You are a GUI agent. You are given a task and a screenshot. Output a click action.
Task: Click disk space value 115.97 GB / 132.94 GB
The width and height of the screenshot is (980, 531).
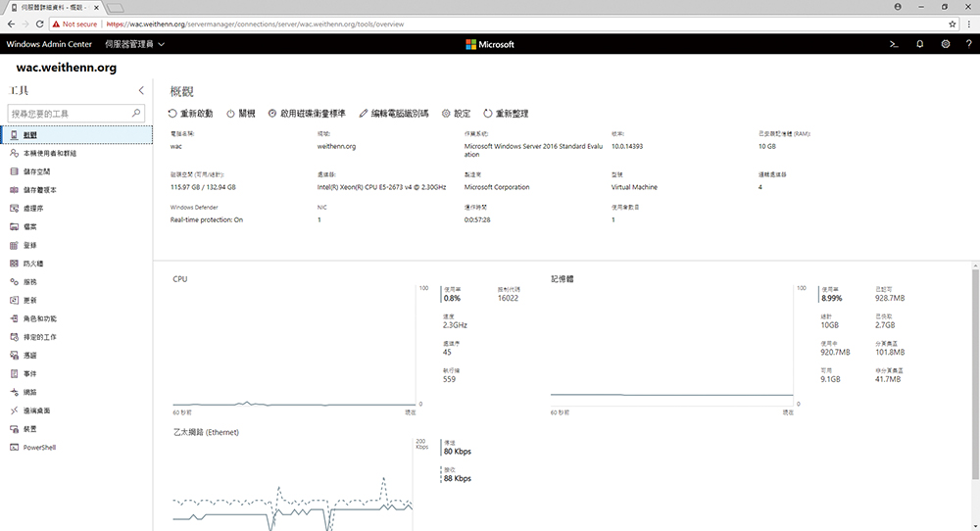tap(203, 187)
